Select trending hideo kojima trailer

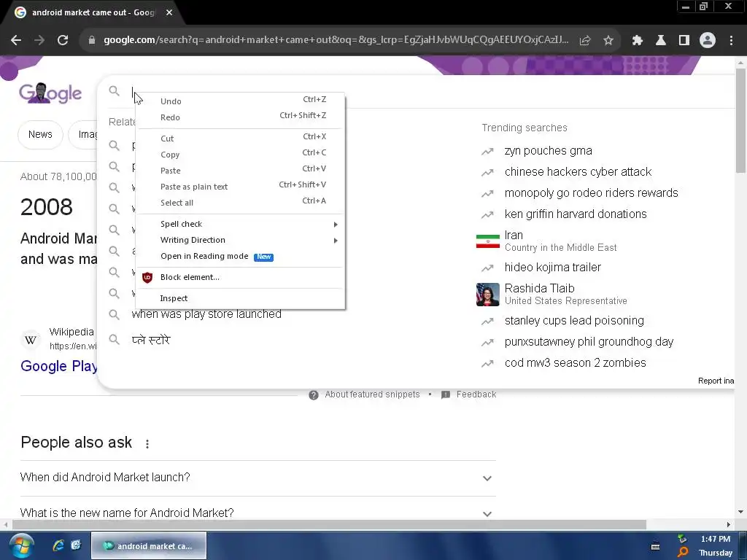(x=553, y=268)
